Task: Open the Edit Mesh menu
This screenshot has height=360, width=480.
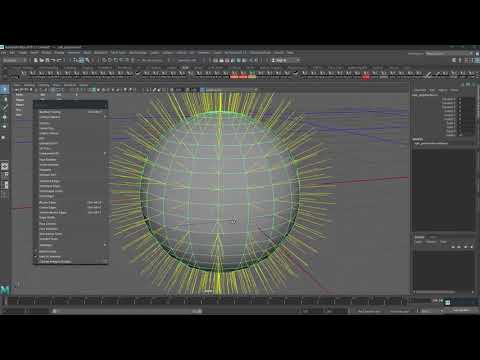Action: click(100, 52)
